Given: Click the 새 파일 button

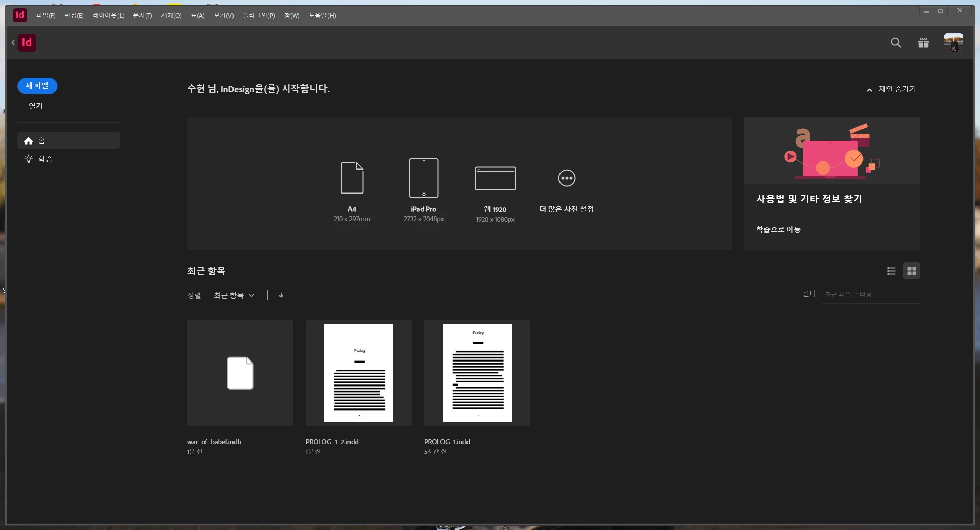Looking at the screenshot, I should tap(37, 86).
